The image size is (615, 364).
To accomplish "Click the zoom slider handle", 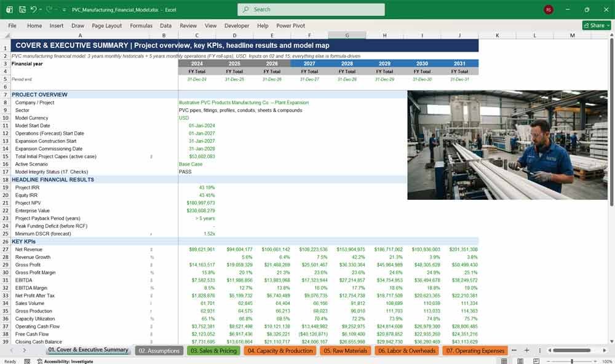I will point(572,362).
